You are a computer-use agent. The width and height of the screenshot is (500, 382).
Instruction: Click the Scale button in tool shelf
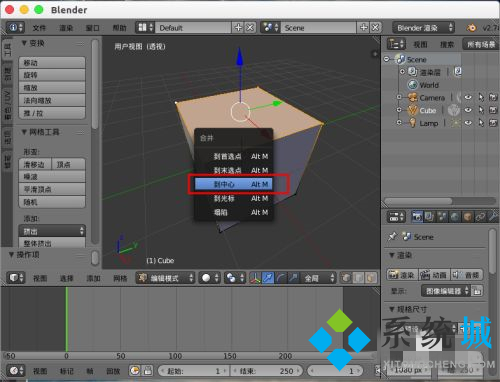(x=52, y=88)
